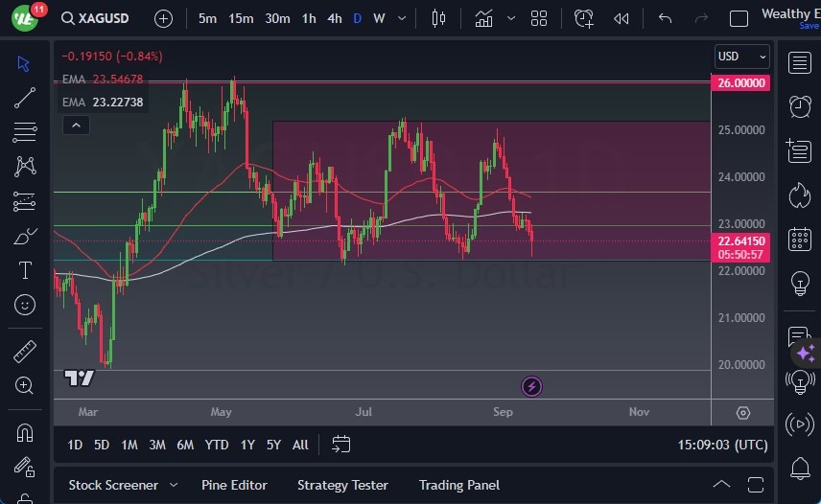Select the 5Y date range button
821x504 pixels.
coord(273,445)
